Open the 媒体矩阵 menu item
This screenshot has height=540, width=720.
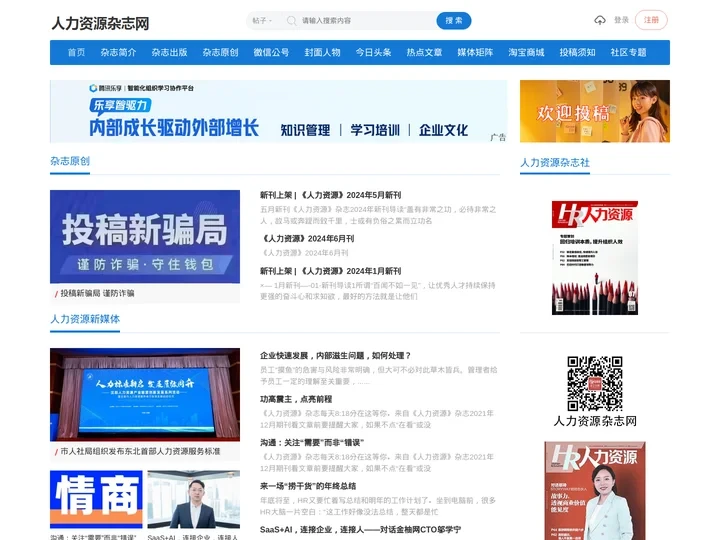point(475,52)
